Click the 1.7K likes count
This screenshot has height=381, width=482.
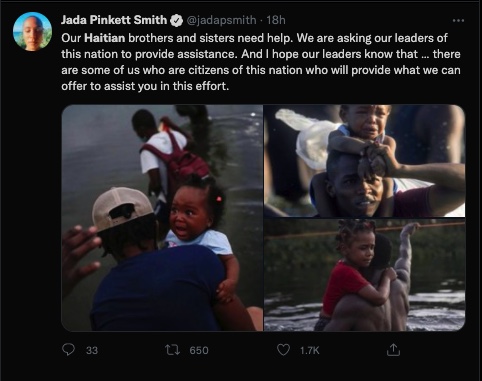pos(309,350)
